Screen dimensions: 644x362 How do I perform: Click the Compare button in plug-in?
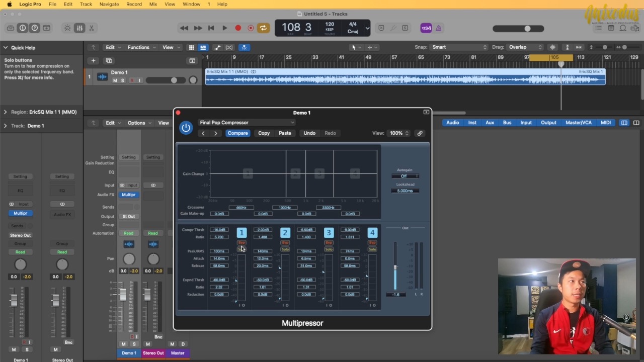pos(237,133)
